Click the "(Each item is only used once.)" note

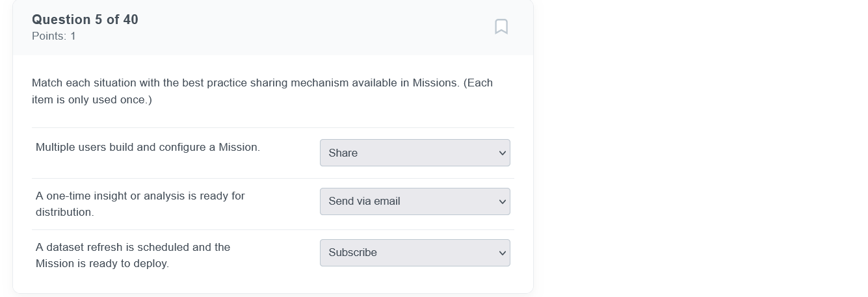[x=92, y=100]
